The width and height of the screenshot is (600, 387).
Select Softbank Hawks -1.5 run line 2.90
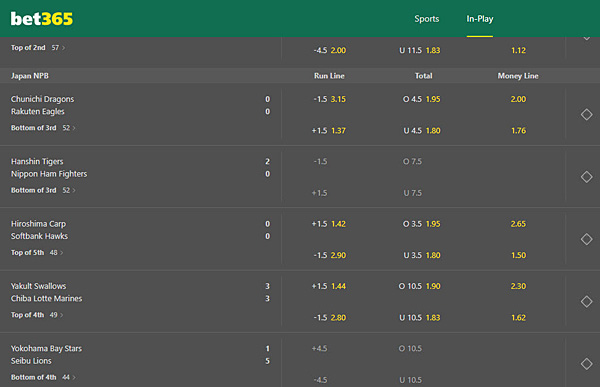point(329,255)
